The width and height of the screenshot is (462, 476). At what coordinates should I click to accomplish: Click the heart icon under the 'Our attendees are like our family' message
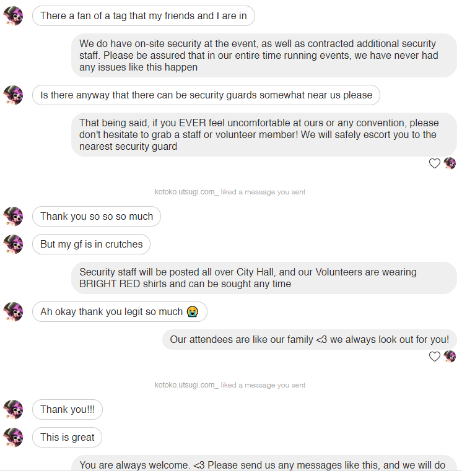click(434, 356)
